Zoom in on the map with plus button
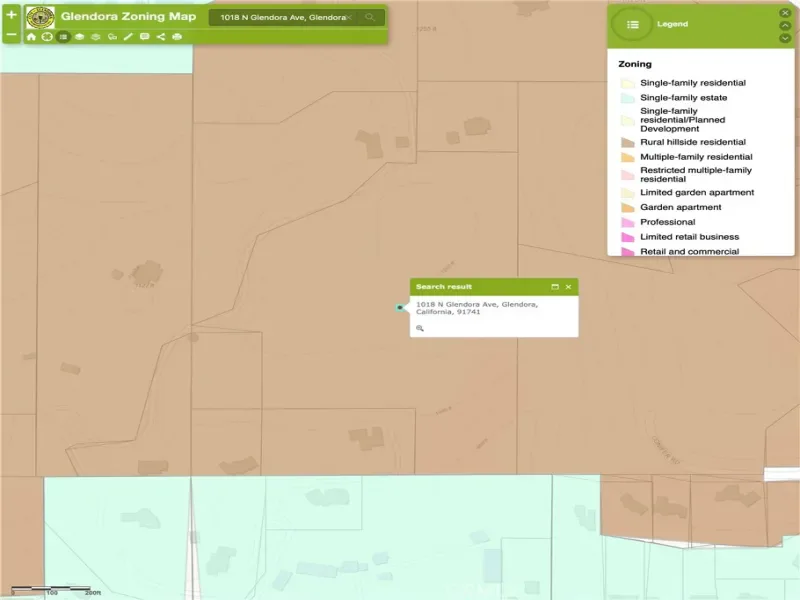 [11, 15]
